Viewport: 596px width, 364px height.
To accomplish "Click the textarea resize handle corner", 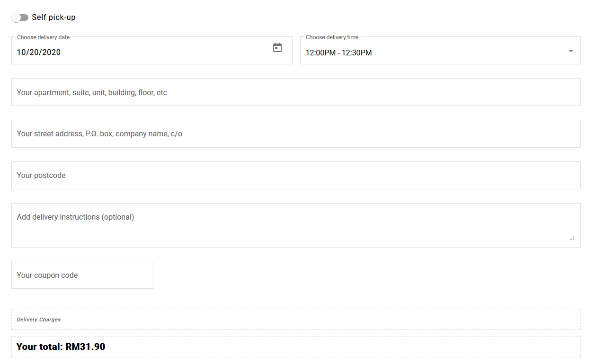I will [572, 238].
